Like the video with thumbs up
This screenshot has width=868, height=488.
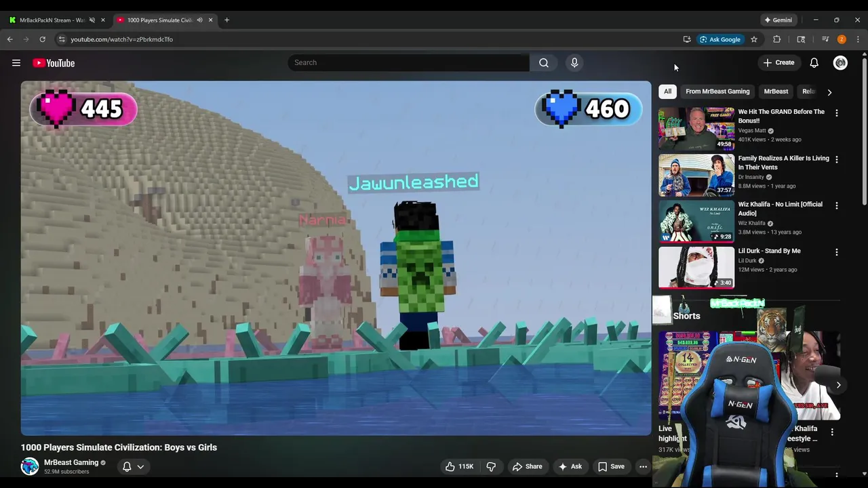[459, 466]
